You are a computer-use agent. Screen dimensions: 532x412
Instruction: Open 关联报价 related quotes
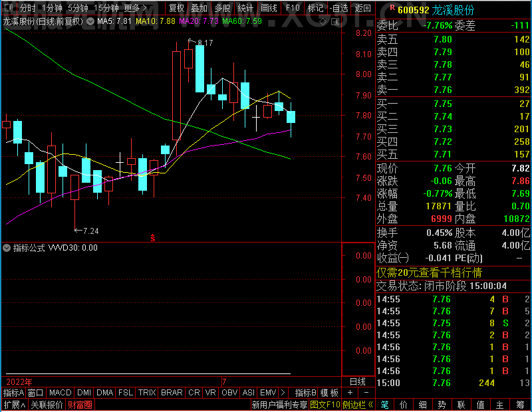47,405
